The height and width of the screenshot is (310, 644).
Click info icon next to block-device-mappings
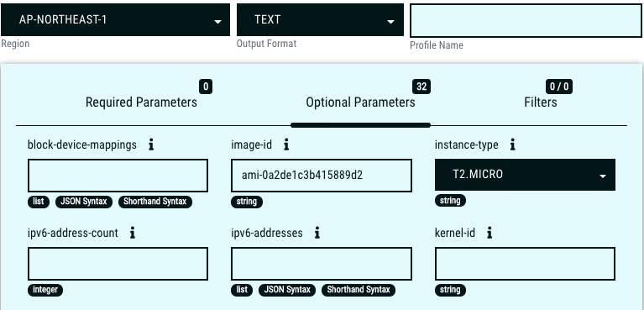click(151, 144)
